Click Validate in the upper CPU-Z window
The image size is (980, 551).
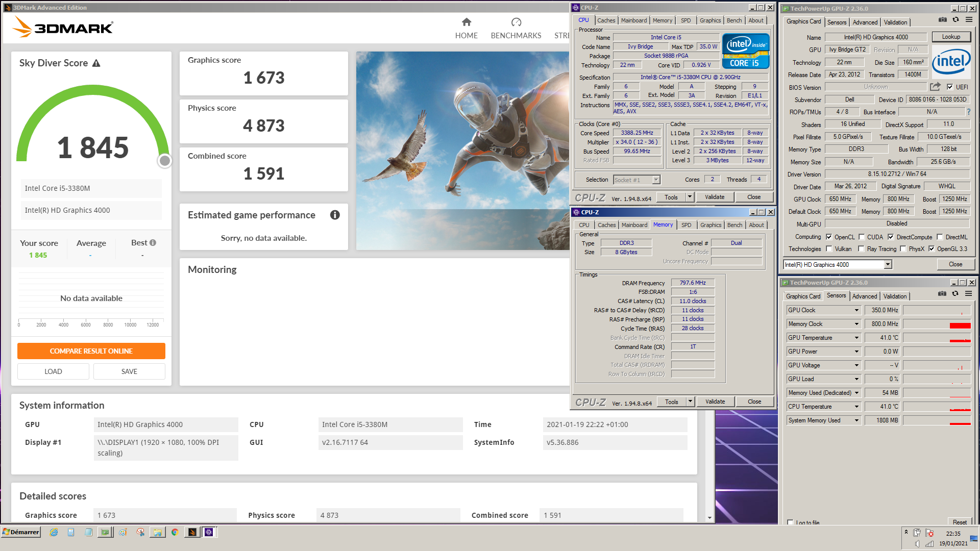point(715,197)
